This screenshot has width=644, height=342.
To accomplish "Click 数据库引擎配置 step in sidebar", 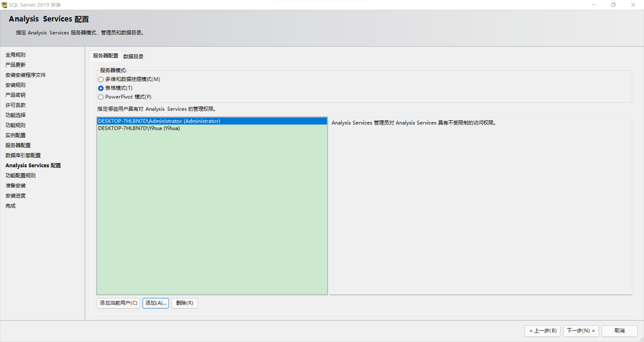I will [23, 155].
